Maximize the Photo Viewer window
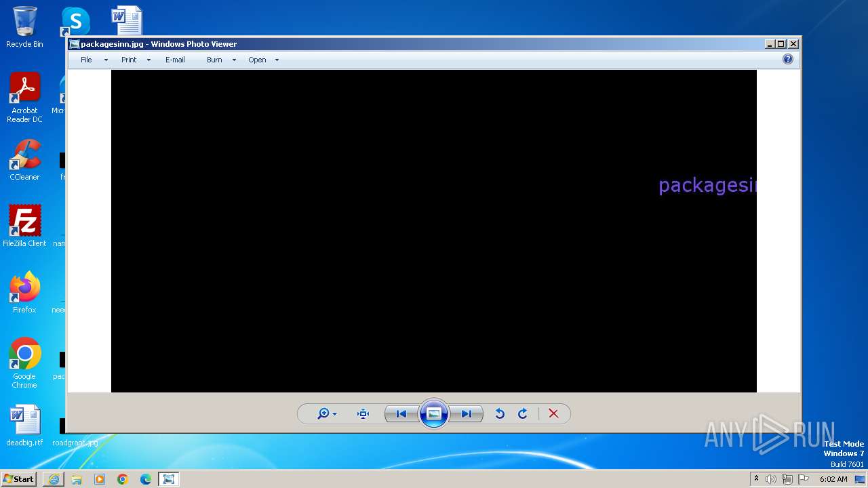Screen dimensions: 868x488 (781, 44)
